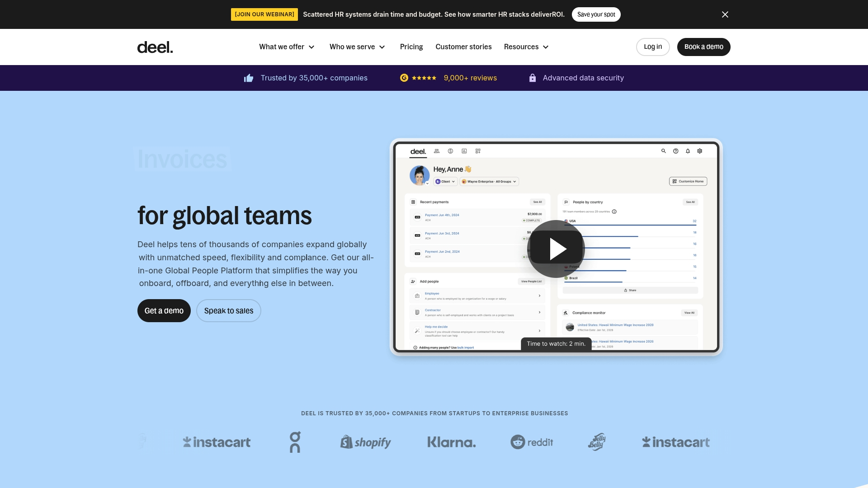
Task: Open the Client dropdown in dashboard
Action: click(x=445, y=182)
